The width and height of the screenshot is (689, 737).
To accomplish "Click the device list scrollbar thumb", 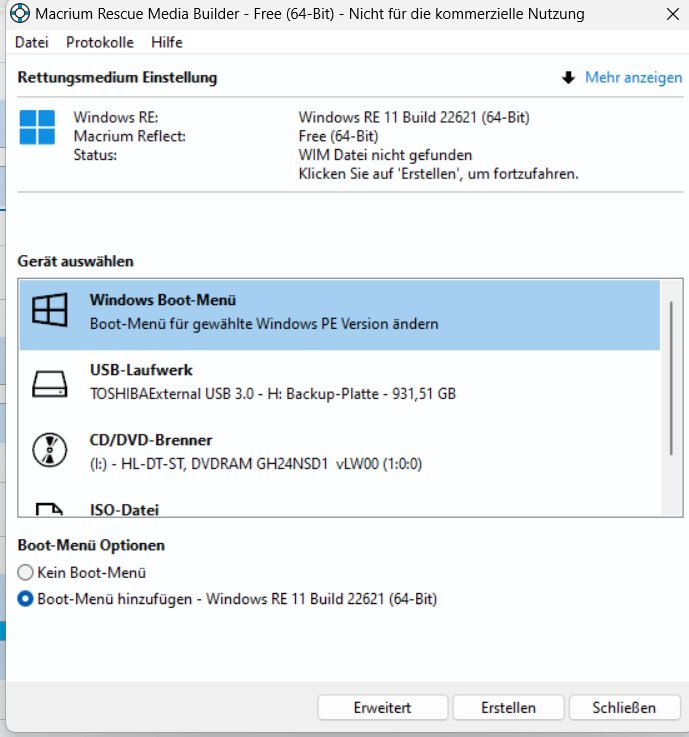I will [x=671, y=378].
